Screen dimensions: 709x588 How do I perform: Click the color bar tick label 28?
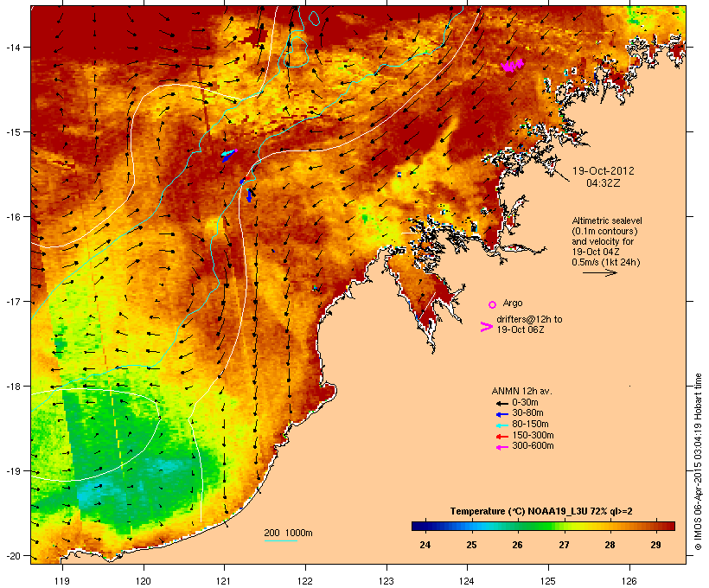pyautogui.click(x=610, y=545)
